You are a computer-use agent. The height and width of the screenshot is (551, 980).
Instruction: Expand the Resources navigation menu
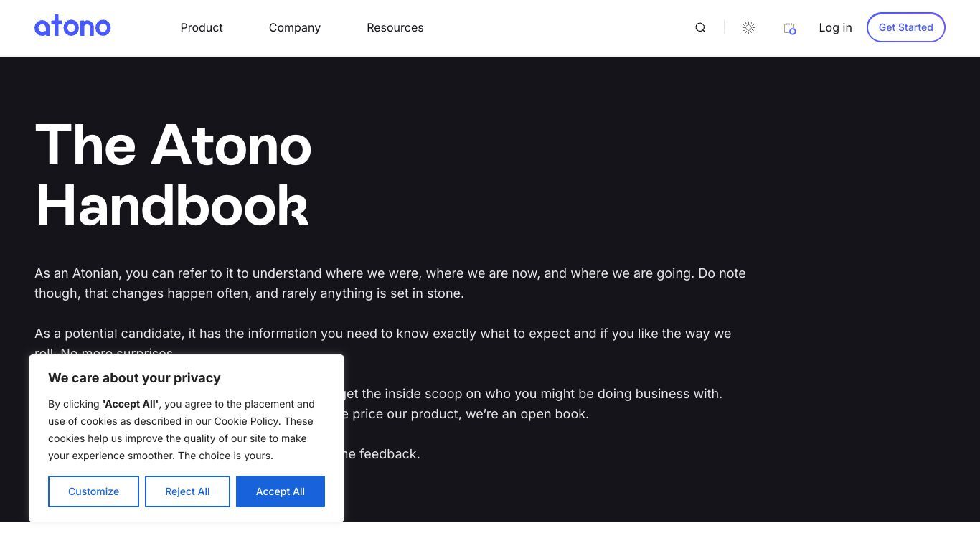tap(395, 27)
